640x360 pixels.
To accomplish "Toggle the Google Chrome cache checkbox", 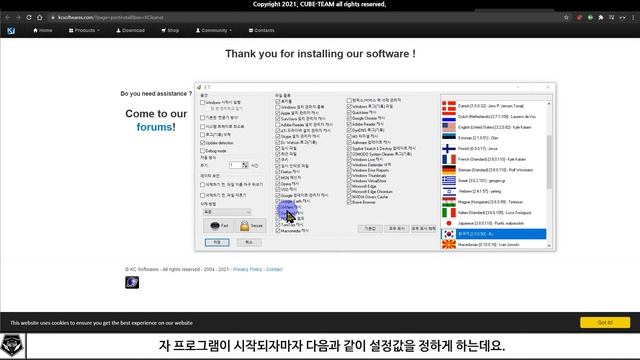I will click(349, 118).
